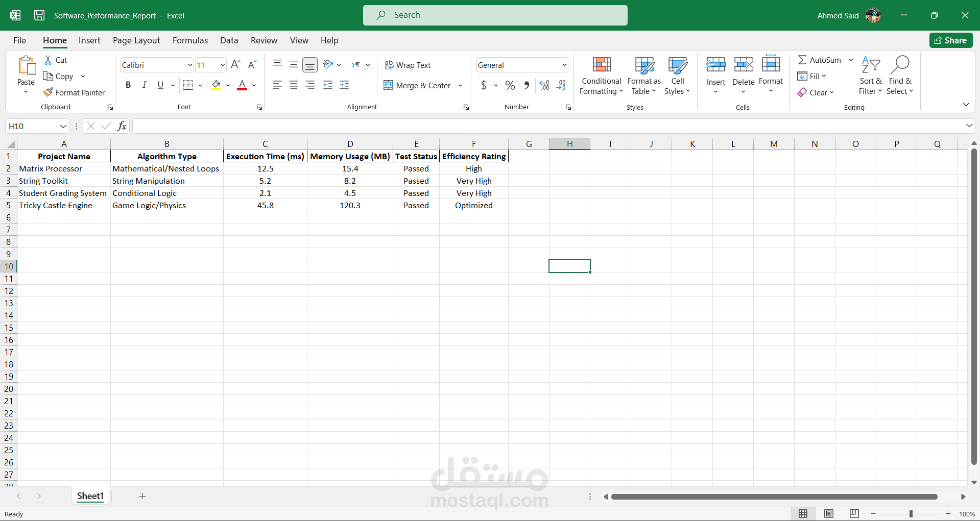Click the borders grid icon
The width and height of the screenshot is (980, 521).
coord(188,85)
